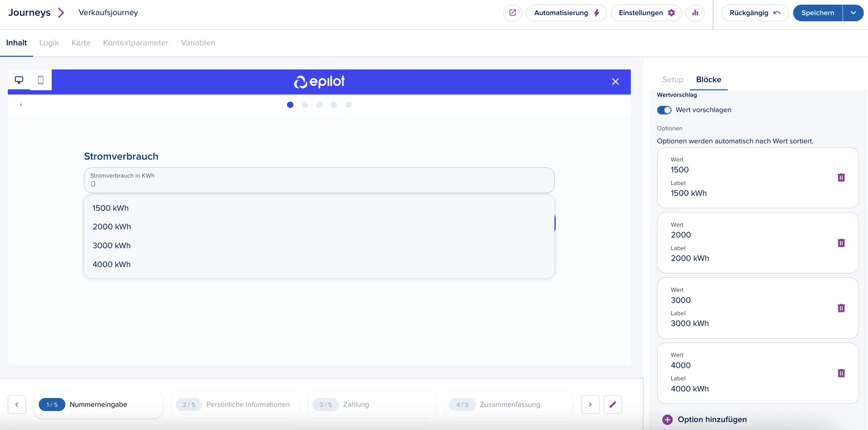This screenshot has width=868, height=430.
Task: Click the epilot logo in preview header
Action: coord(319,81)
